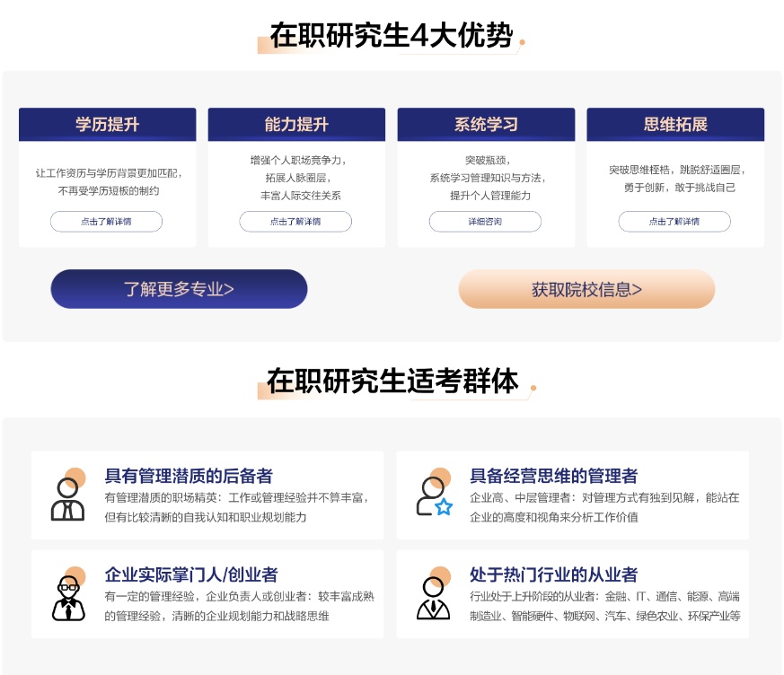Click the 在职研究生适考群体 section heading

(392, 381)
